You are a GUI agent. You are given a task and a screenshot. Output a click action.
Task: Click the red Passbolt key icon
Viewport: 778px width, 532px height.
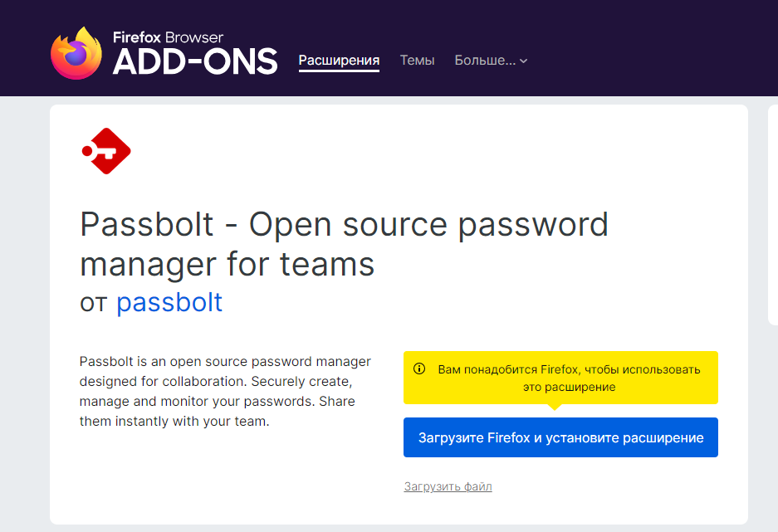coord(107,151)
